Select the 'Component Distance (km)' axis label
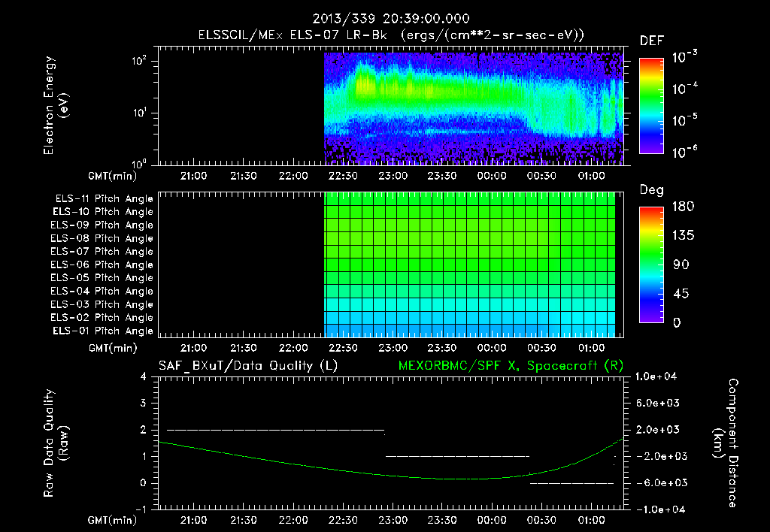This screenshot has height=532, width=770. click(726, 443)
